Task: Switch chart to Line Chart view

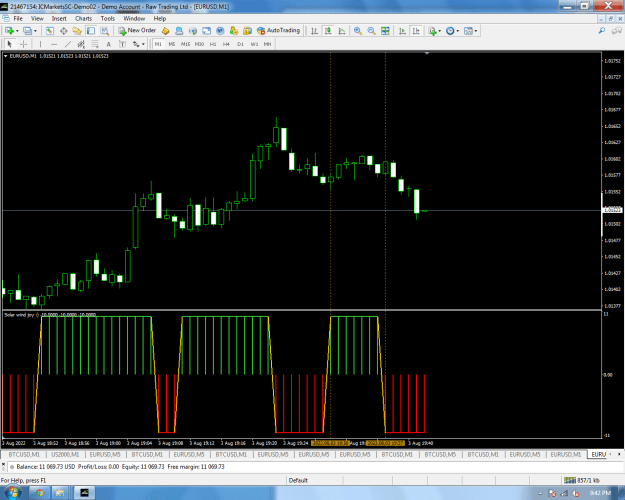Action: [342, 31]
